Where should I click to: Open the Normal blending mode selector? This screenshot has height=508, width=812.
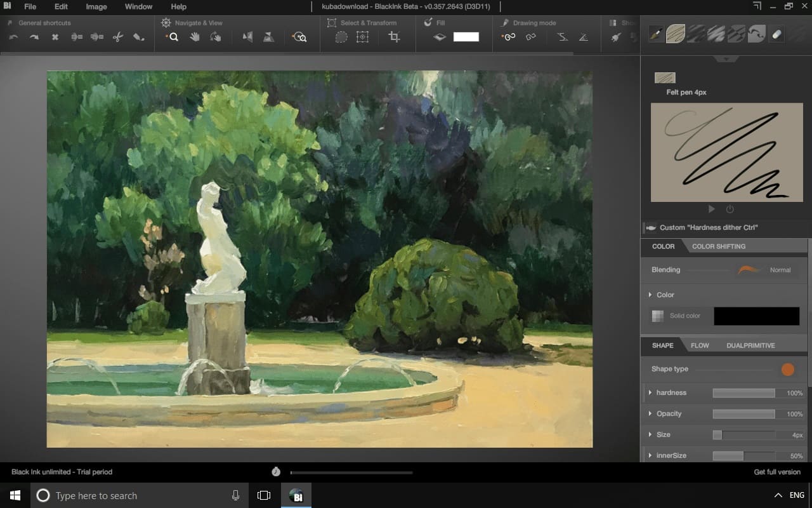click(x=779, y=269)
